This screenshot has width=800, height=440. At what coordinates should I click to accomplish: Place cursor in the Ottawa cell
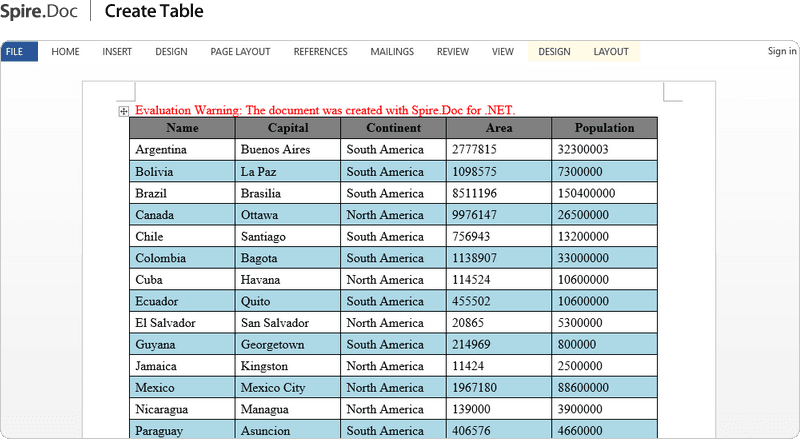point(288,215)
